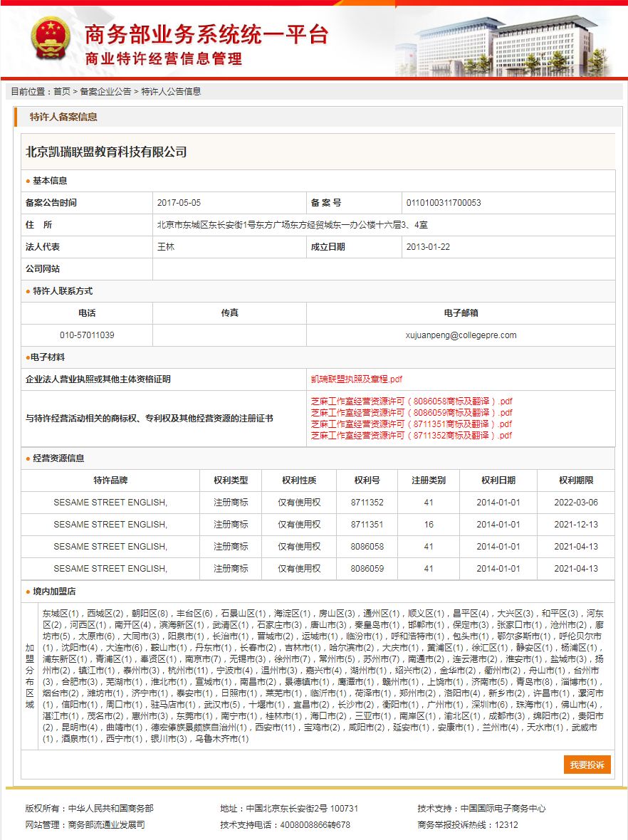Select the rights number 8711352 row cell
The width and height of the screenshot is (628, 840).
(367, 503)
